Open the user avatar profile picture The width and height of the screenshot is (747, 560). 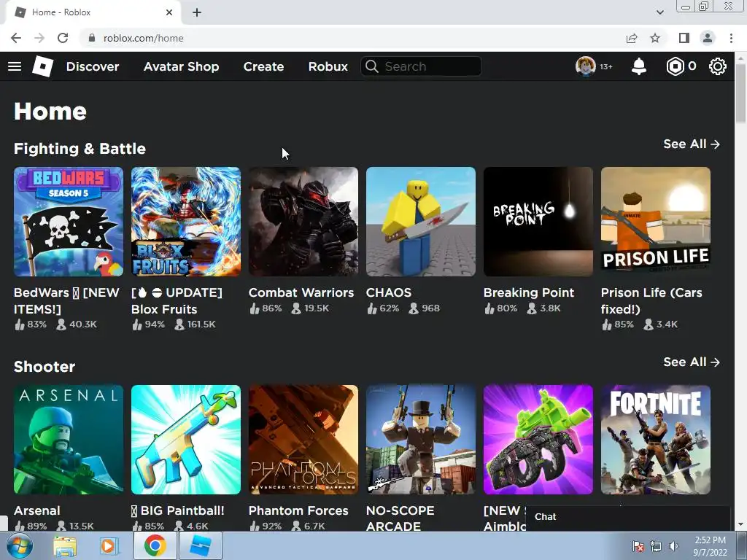(x=586, y=66)
